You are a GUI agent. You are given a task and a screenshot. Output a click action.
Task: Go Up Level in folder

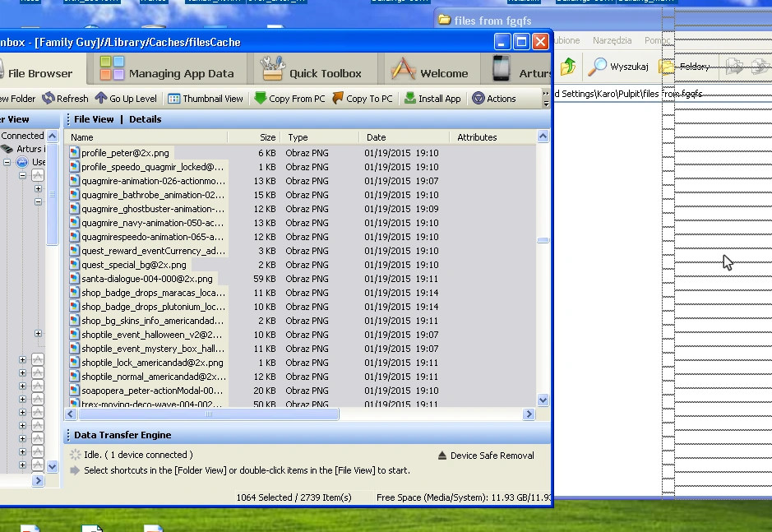coord(126,99)
